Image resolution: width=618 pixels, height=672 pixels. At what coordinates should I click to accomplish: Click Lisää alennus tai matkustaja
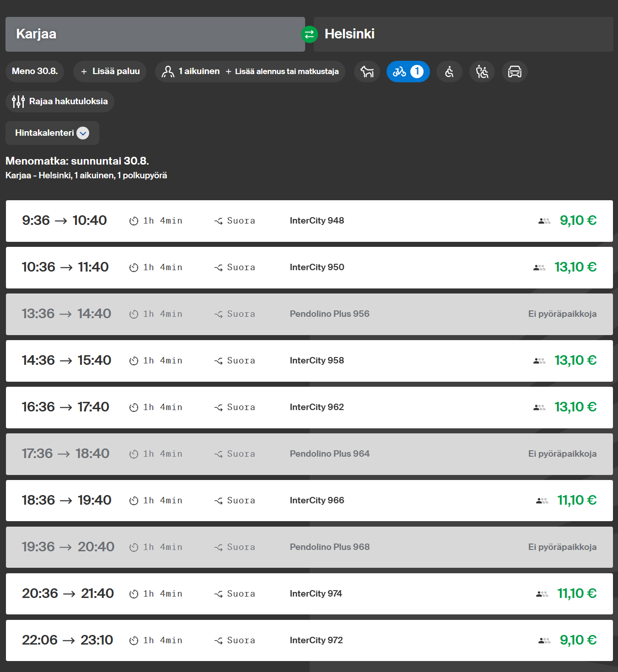[282, 71]
